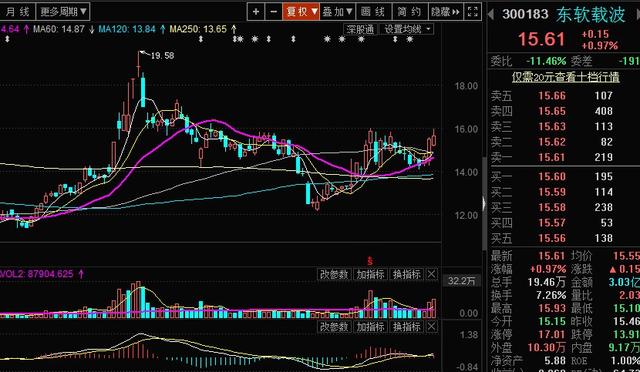
Task: Click the 卖四 volume 408
Action: (603, 111)
